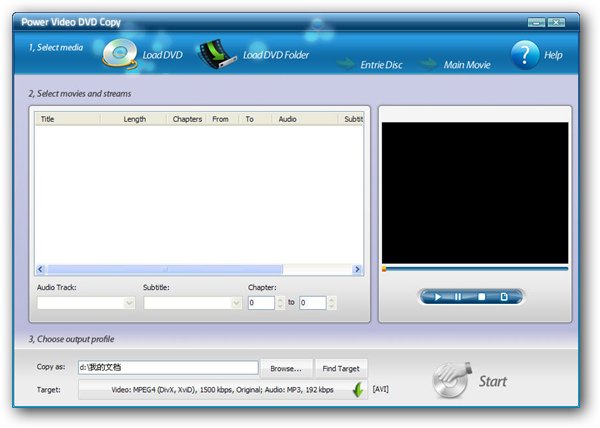Click the snapshot page icon in player controls

504,297
